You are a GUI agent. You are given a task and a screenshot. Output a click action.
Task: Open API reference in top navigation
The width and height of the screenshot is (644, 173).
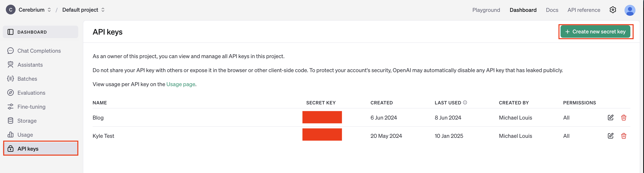583,10
